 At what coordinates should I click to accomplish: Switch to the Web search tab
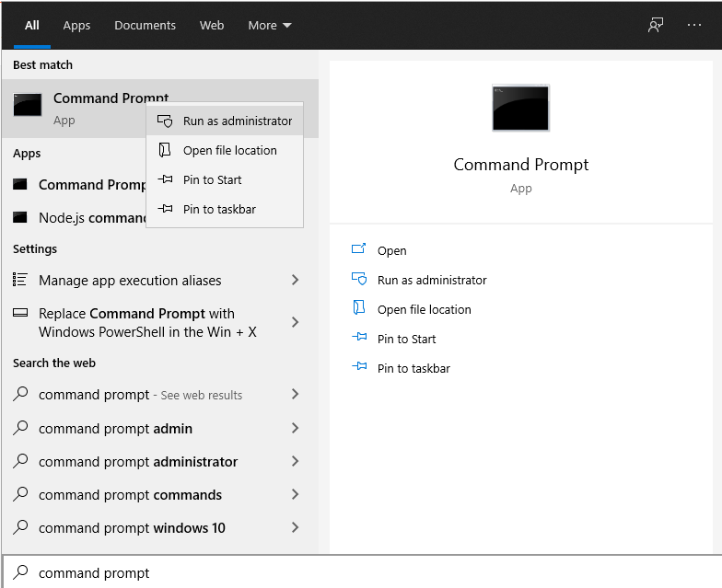pyautogui.click(x=212, y=25)
